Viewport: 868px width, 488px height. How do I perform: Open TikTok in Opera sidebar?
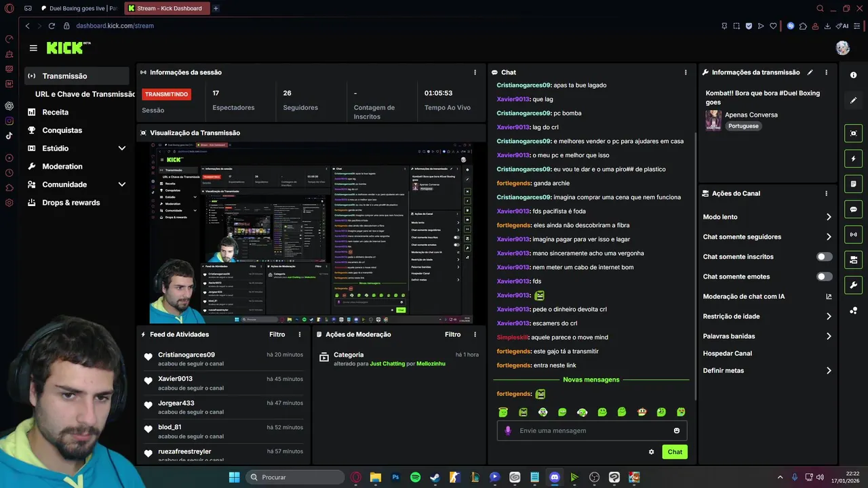tap(9, 136)
